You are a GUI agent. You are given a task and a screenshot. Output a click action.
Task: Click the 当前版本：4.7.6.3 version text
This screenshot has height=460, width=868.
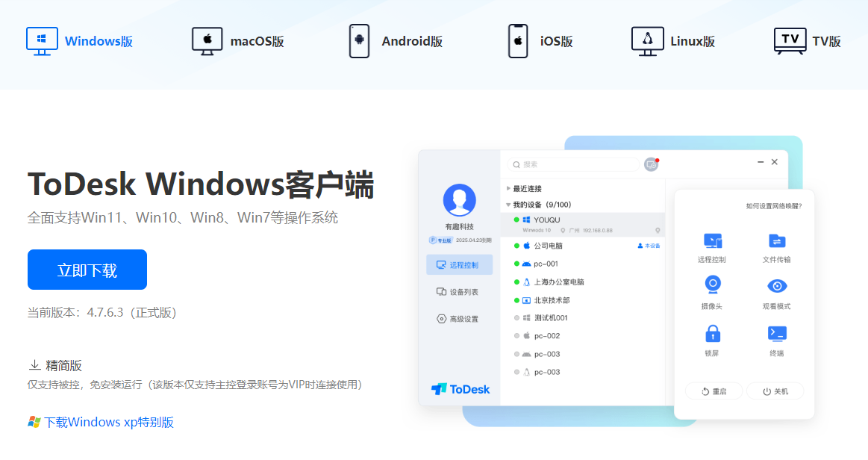(x=102, y=313)
